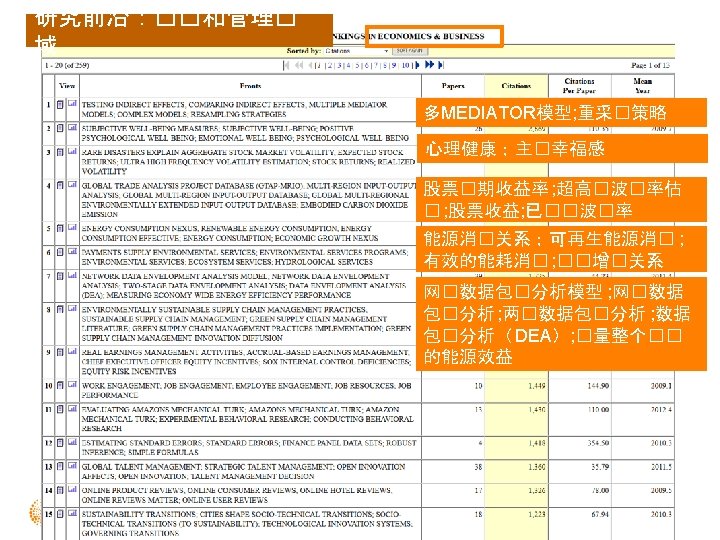Open graph icon for Network Data Envelopment row

(72, 275)
